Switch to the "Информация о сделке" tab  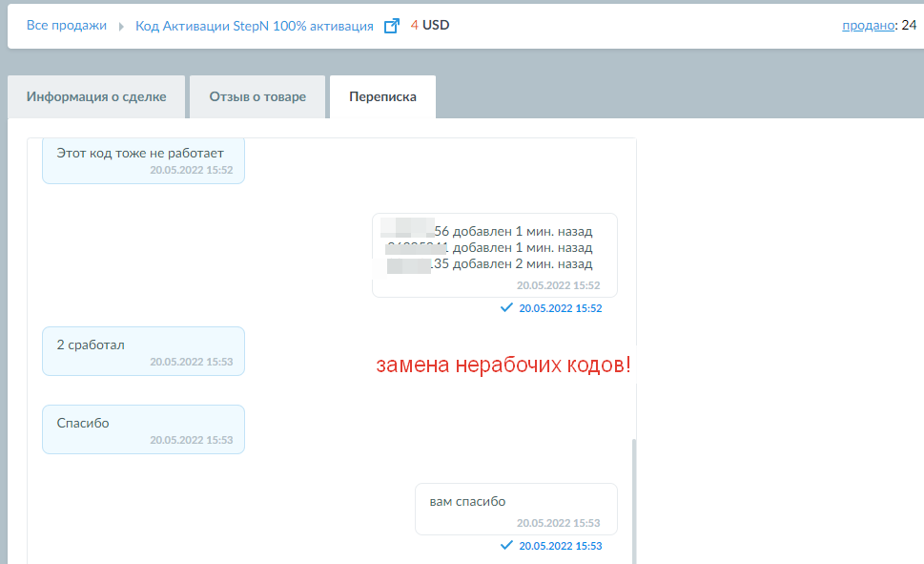(x=95, y=96)
